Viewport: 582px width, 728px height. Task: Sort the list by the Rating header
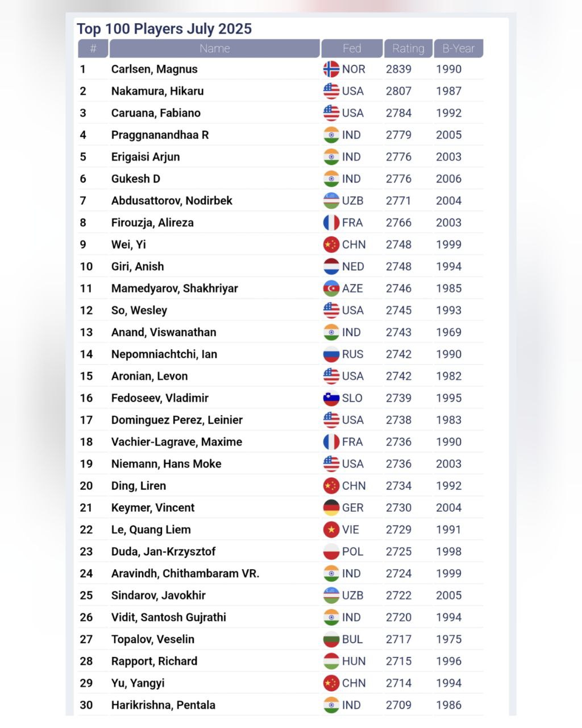pos(408,49)
